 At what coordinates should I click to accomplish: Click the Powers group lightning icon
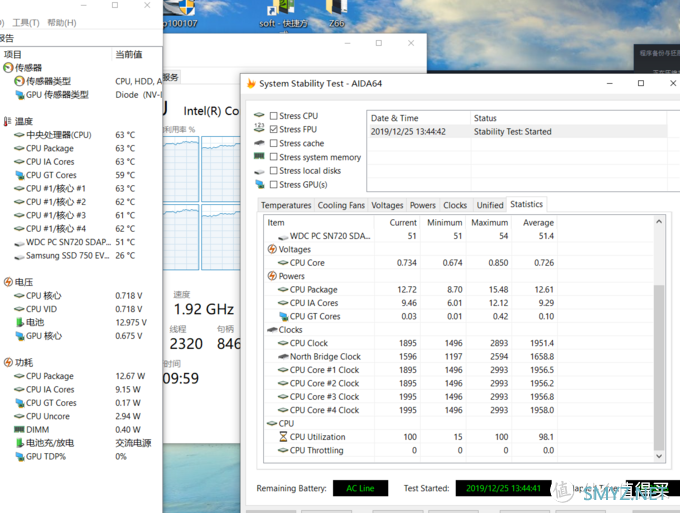point(272,276)
